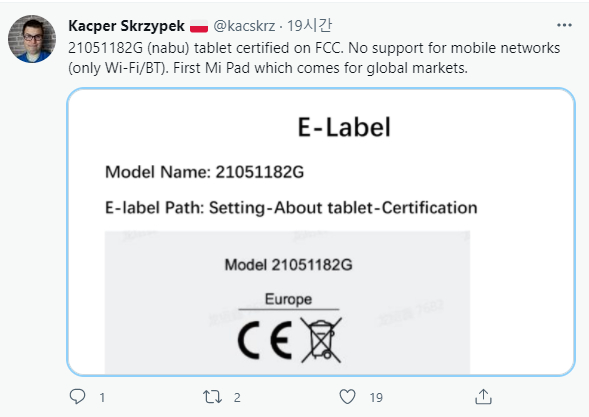Open the E-Label attached image
589x417 pixels.
[x=321, y=232]
